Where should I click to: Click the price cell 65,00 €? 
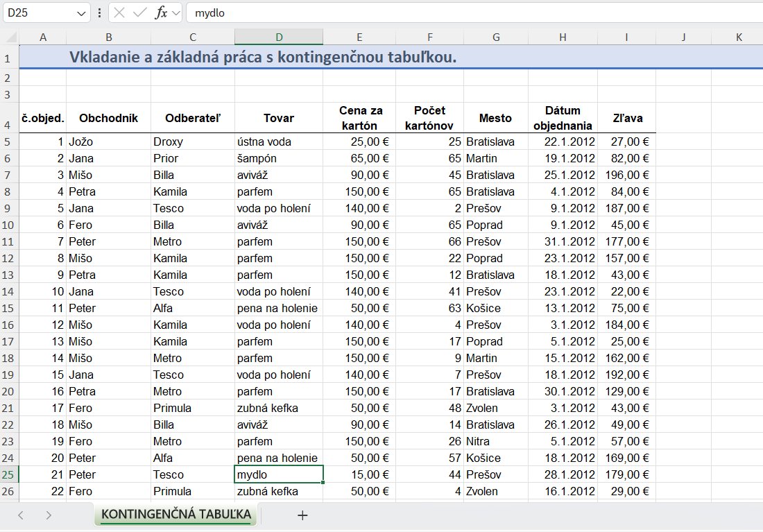click(359, 158)
